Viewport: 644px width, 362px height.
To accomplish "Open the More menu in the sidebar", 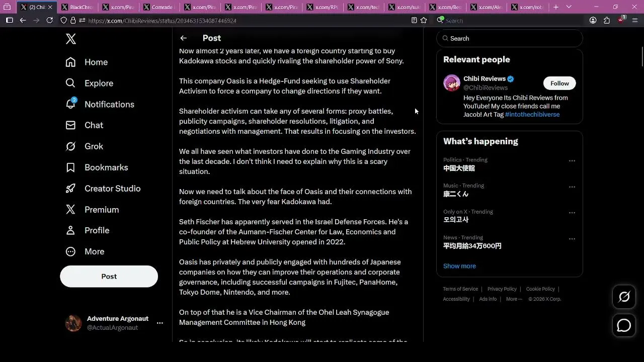I will 85,251.
